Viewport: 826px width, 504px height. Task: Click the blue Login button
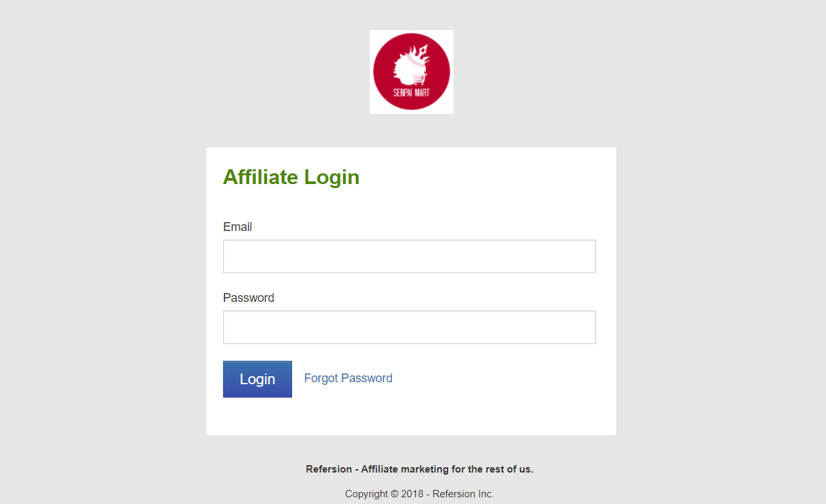257,379
